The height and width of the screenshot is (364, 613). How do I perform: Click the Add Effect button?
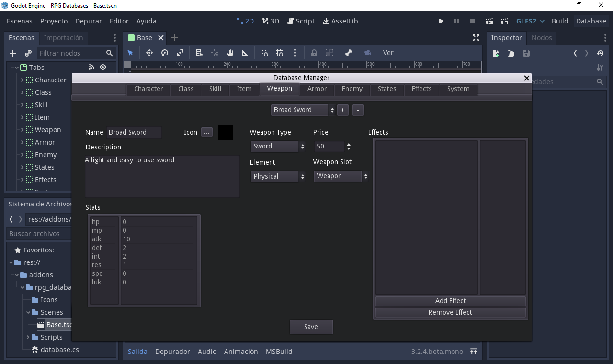point(451,301)
